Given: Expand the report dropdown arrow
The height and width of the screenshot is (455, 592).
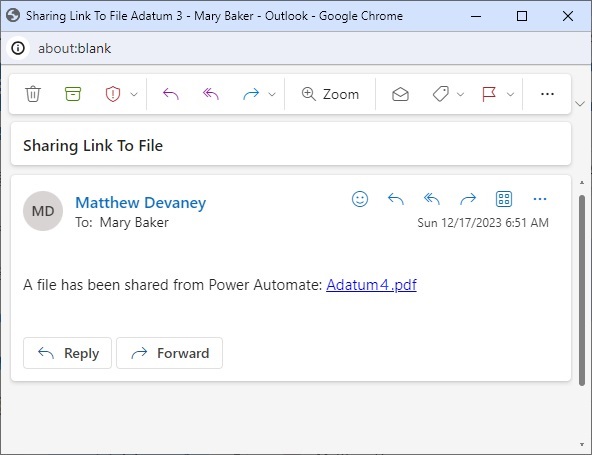Looking at the screenshot, I should pos(134,94).
